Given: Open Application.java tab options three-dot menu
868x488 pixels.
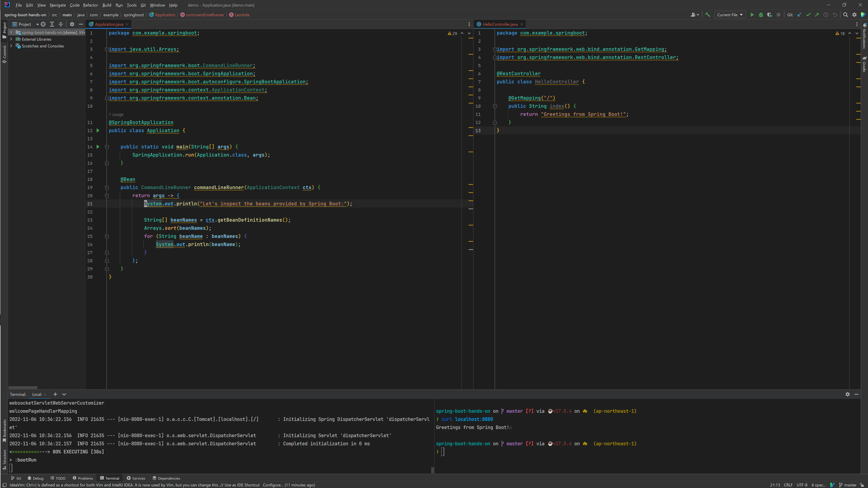Looking at the screenshot, I should tap(469, 24).
